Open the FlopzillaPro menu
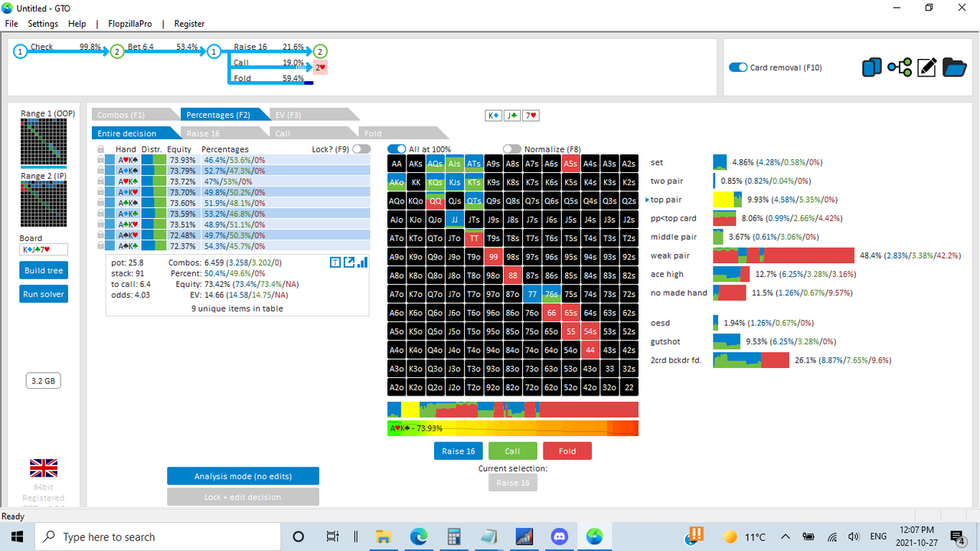980x551 pixels. tap(129, 23)
